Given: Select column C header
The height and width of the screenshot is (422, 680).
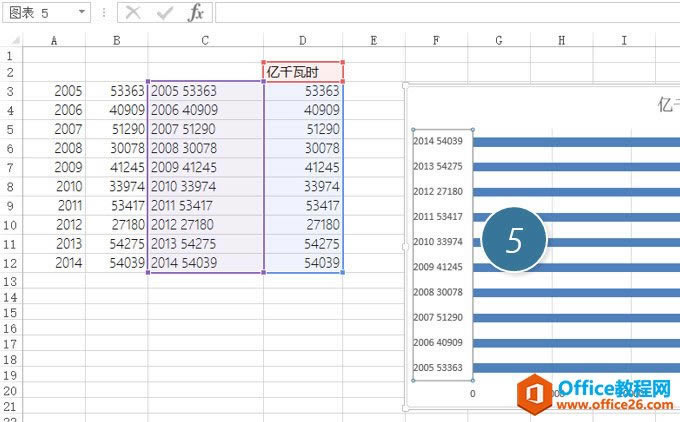Looking at the screenshot, I should [x=205, y=40].
